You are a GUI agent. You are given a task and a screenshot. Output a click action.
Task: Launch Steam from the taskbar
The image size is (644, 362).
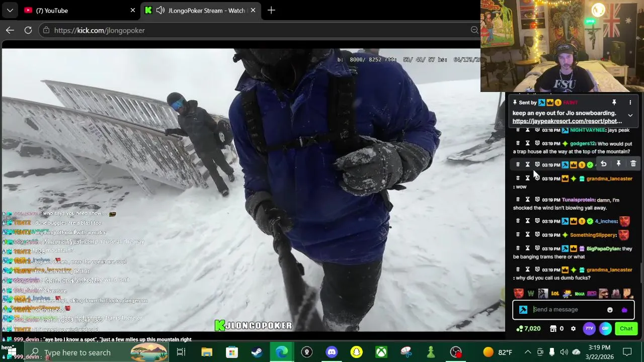pos(257,352)
